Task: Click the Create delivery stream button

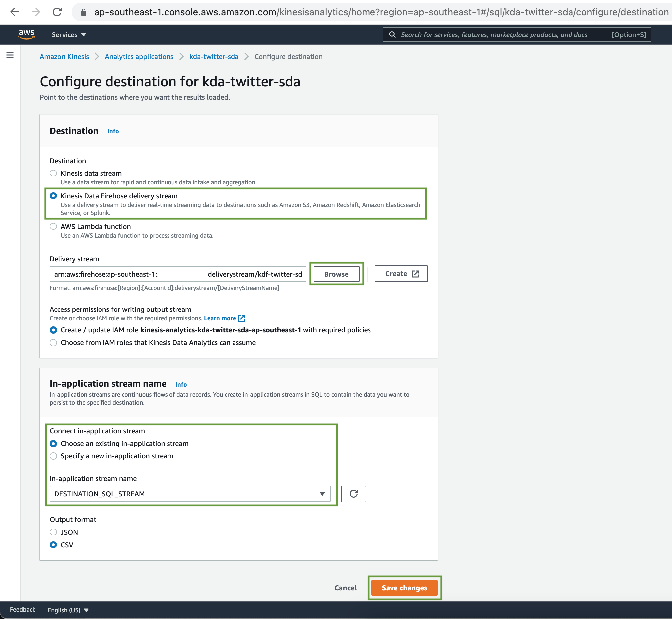Action: click(x=401, y=274)
